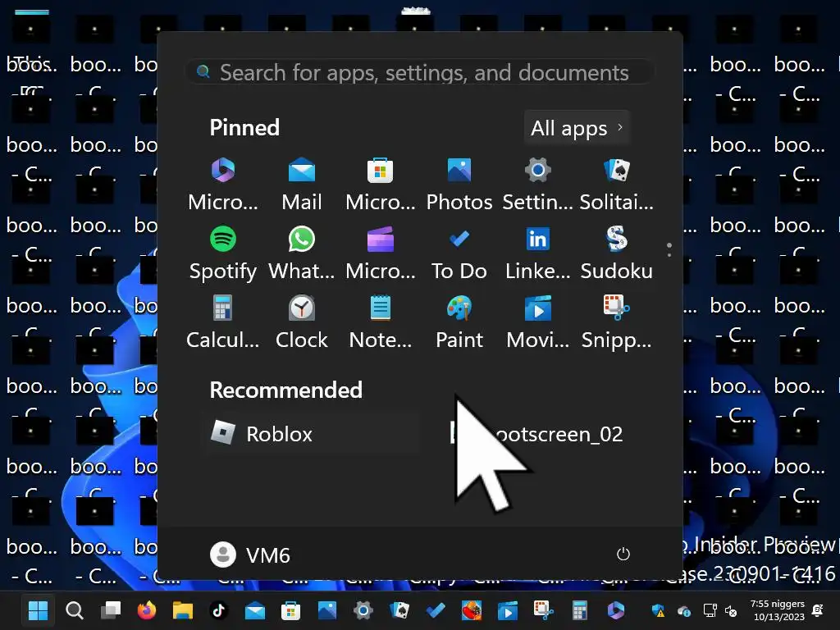Launch LinkedIn from the Pinned apps
Image resolution: width=840 pixels, height=630 pixels.
[538, 254]
